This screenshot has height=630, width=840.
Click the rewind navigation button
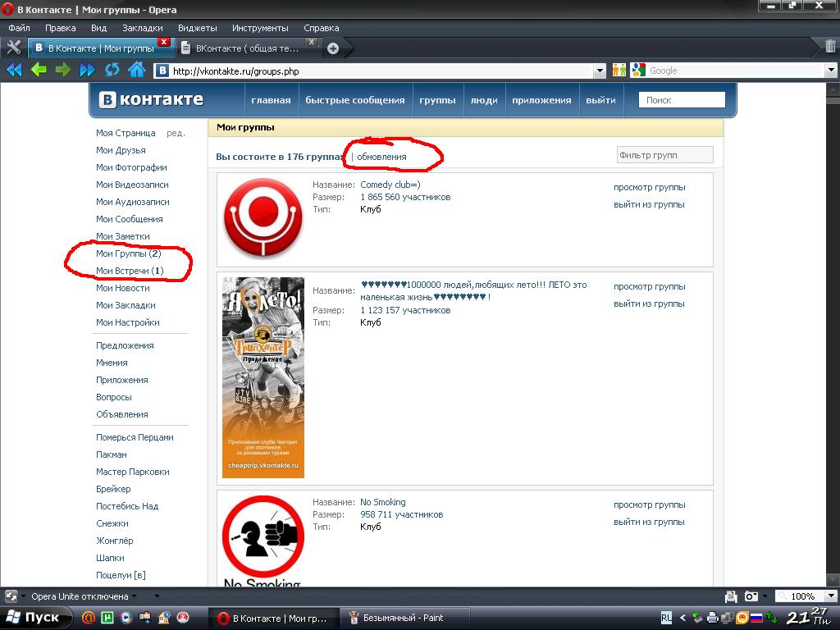click(14, 70)
